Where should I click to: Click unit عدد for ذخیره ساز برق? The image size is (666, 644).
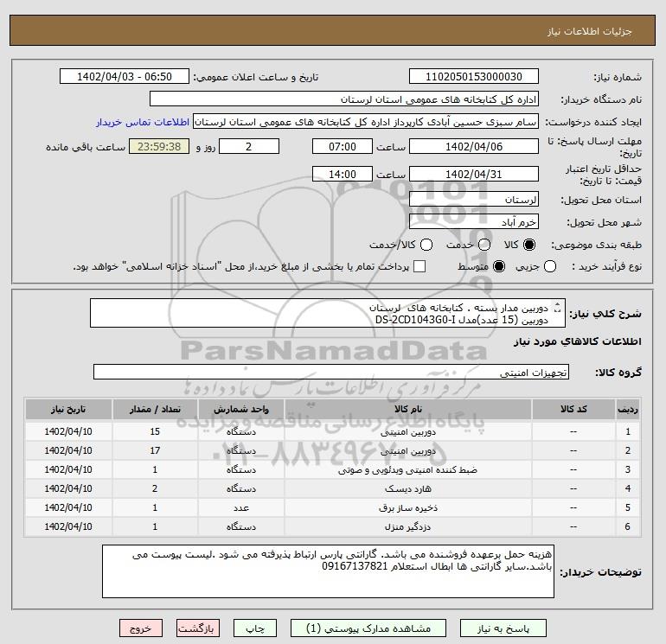pyautogui.click(x=240, y=507)
